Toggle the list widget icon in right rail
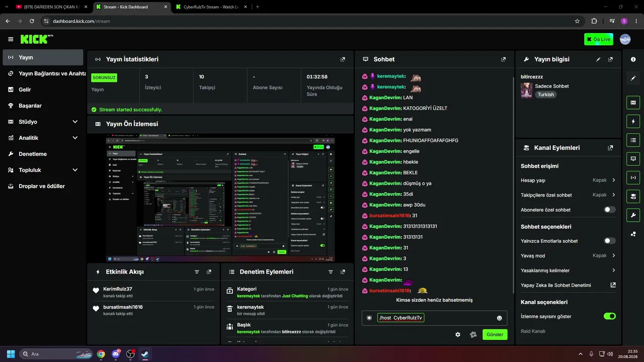This screenshot has width=644, height=362. pos(633,140)
